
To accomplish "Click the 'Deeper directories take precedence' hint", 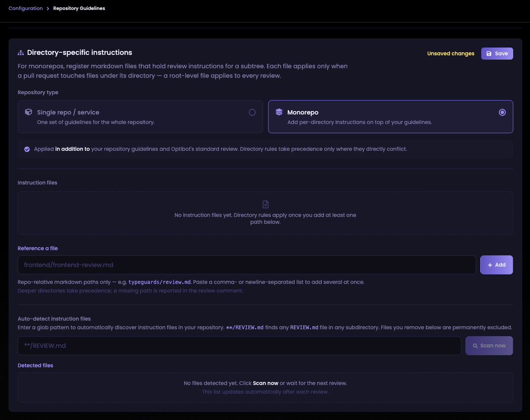I will (130, 291).
